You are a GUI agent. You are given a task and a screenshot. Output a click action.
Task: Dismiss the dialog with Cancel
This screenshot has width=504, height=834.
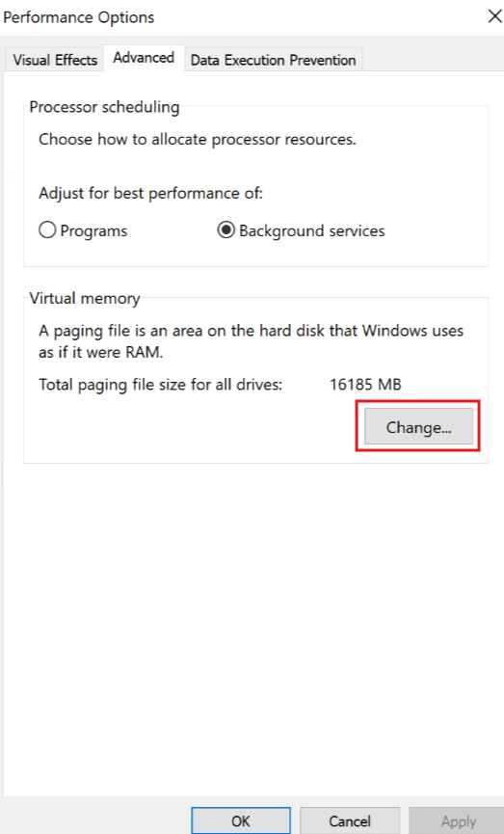tap(349, 821)
